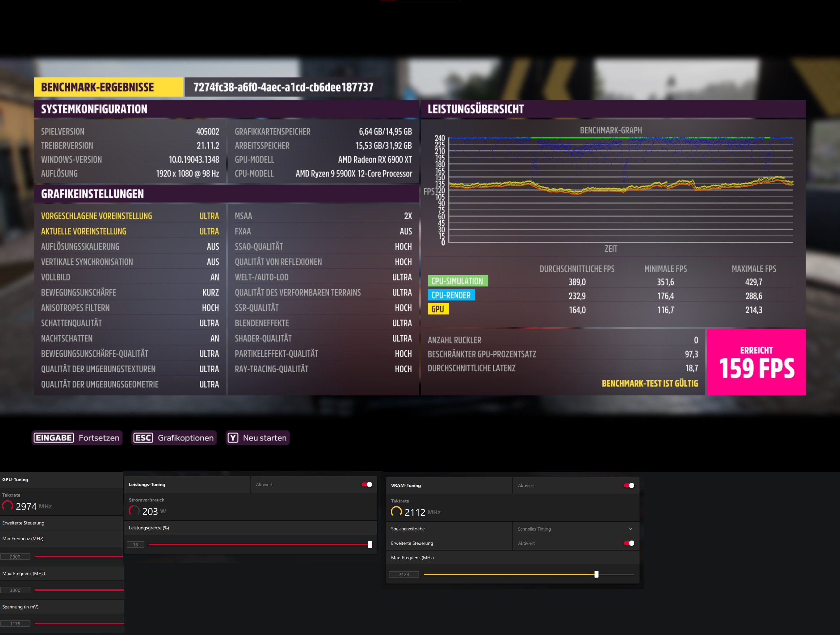Viewport: 840px width, 635px height.
Task: Click the blue CPU-RENDER legend badge
Action: point(451,295)
